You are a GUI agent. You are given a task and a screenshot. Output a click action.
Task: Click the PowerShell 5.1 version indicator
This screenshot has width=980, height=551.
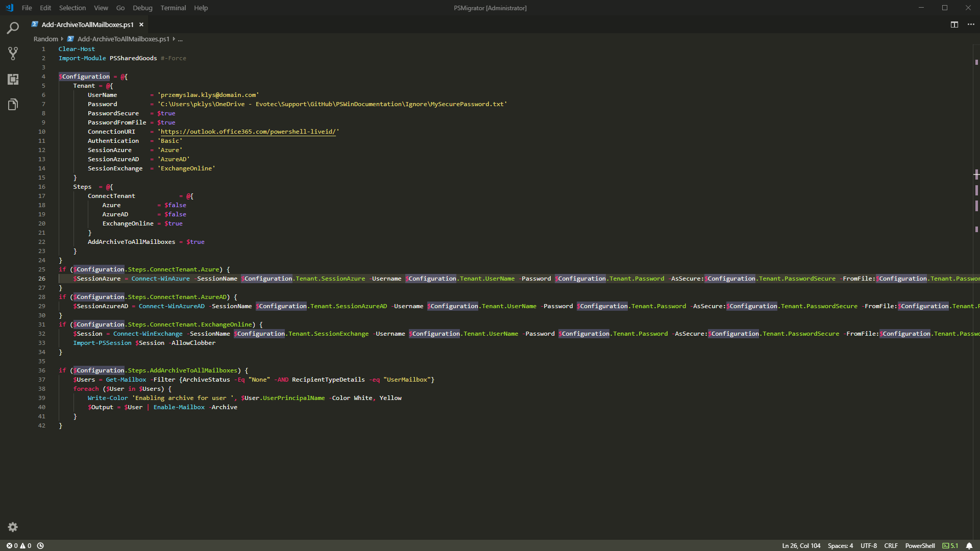950,545
